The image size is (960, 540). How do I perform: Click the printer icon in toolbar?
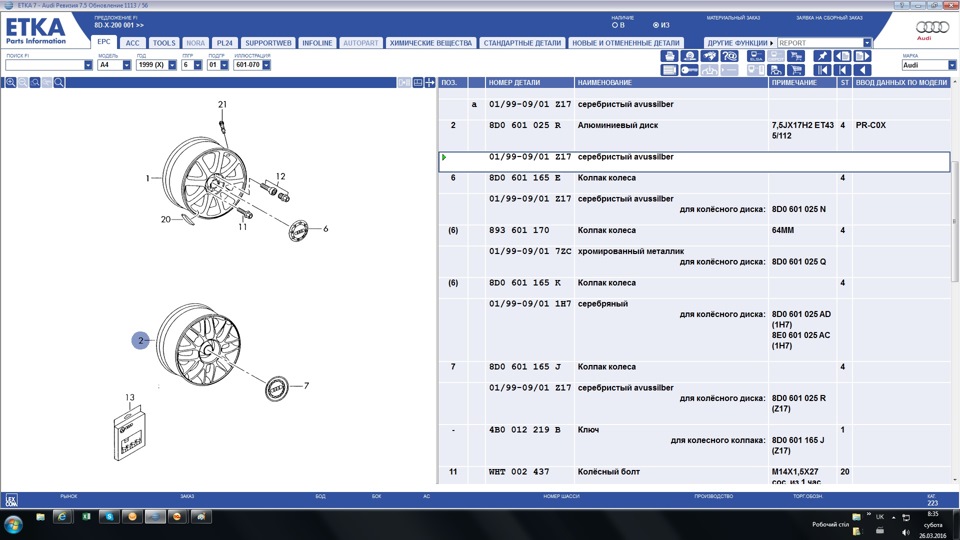669,56
